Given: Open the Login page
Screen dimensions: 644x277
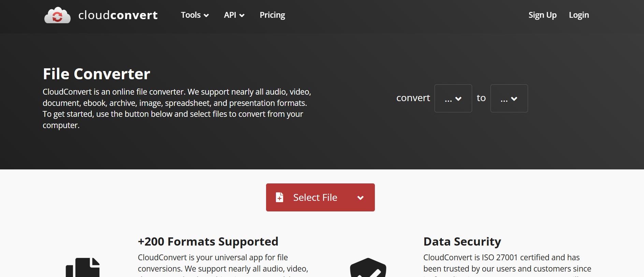Looking at the screenshot, I should point(579,15).
